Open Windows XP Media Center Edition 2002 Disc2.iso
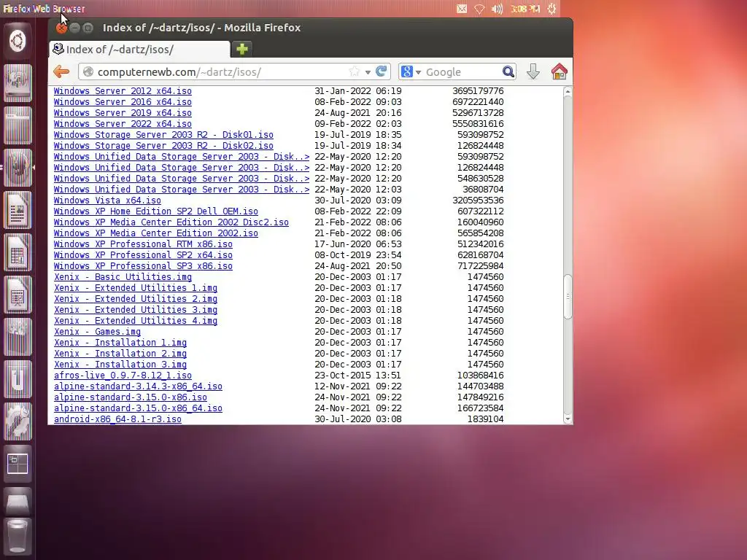Screen dimensions: 747x560 coord(171,222)
